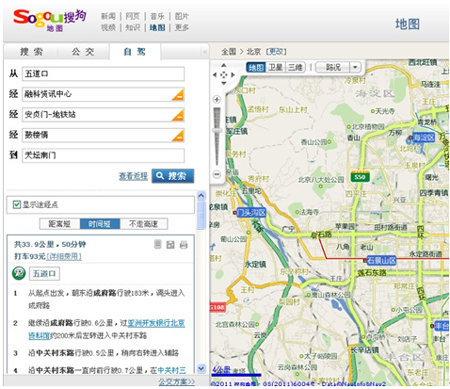Pan the map right with the arrow
This screenshot has width=450, height=389.
233,75
